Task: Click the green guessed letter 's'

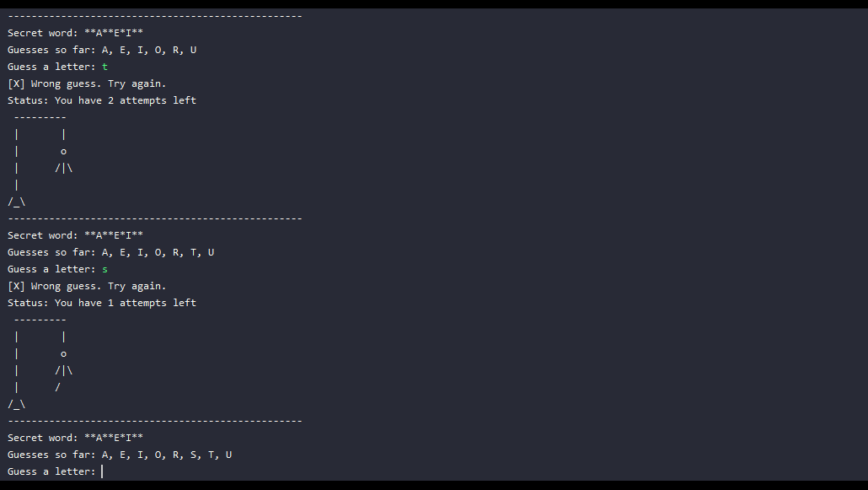Action: point(104,269)
